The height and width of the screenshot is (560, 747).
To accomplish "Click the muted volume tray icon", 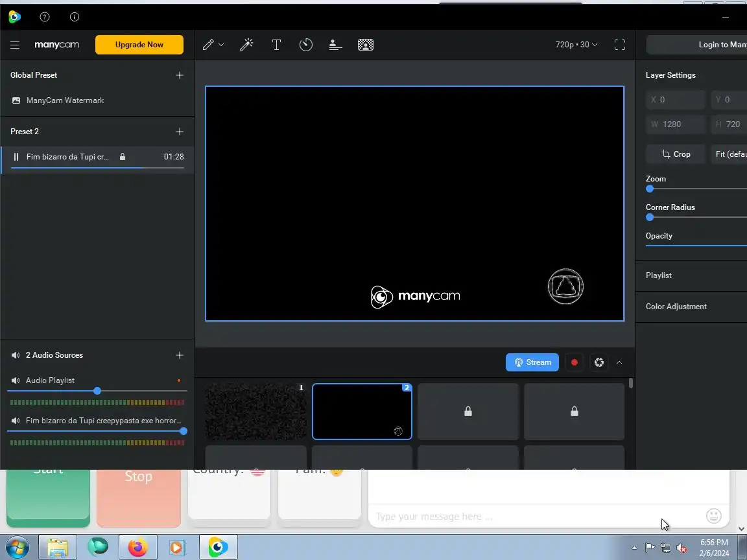I will click(682, 548).
